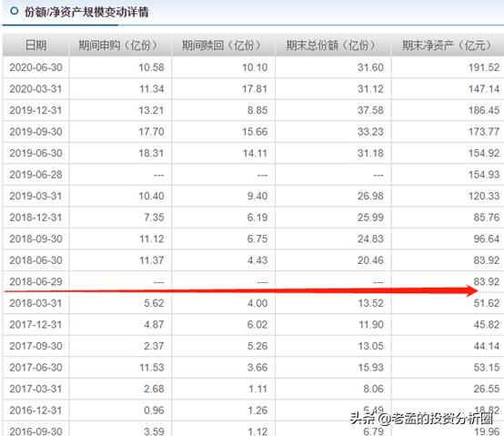
Task: Click the 期末净资产（亿元）column header
Action: point(449,45)
